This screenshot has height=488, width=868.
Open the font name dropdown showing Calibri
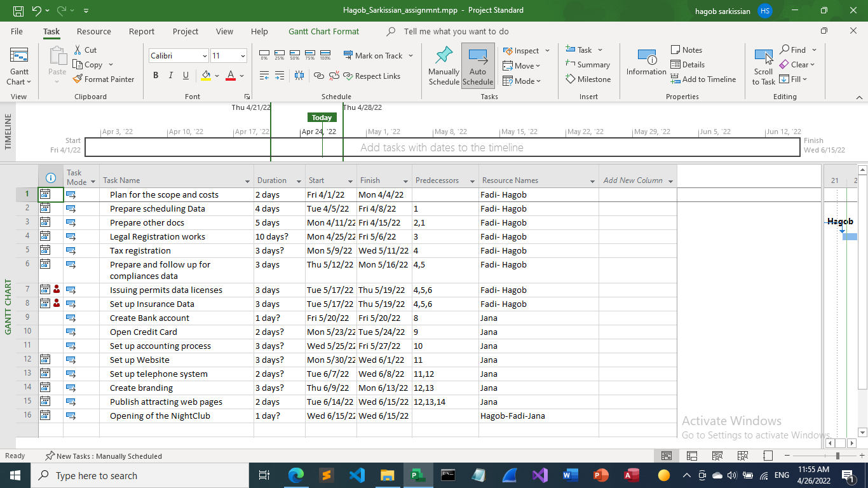point(205,56)
